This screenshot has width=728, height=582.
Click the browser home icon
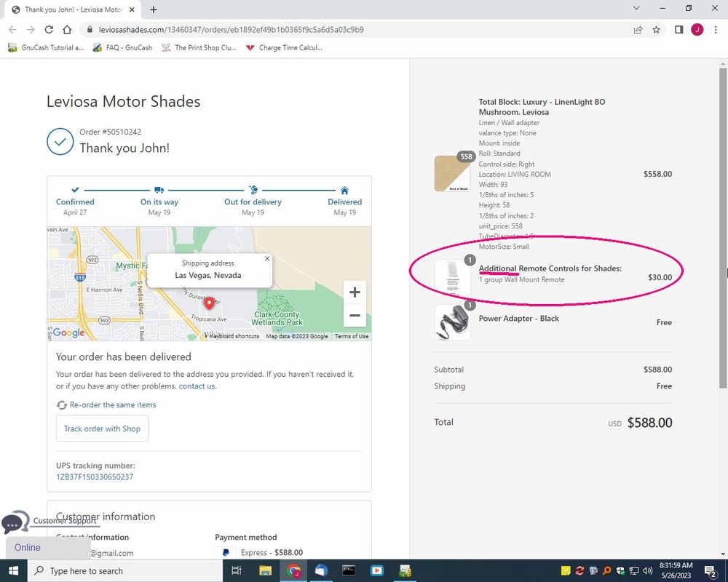(67, 30)
